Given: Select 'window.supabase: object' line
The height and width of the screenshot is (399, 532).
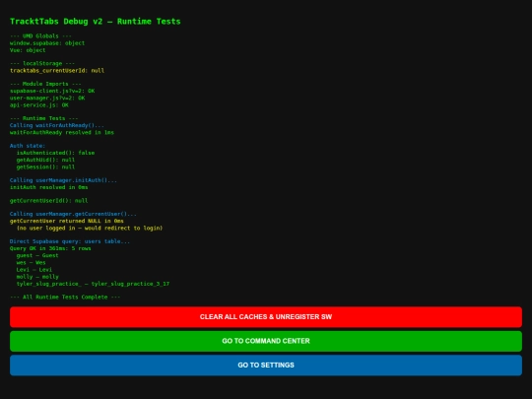Looking at the screenshot, I should (47, 43).
